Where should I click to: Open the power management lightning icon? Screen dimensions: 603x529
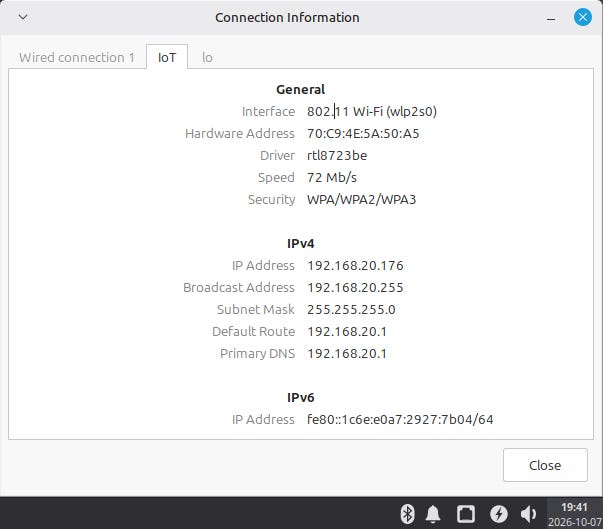tap(499, 514)
